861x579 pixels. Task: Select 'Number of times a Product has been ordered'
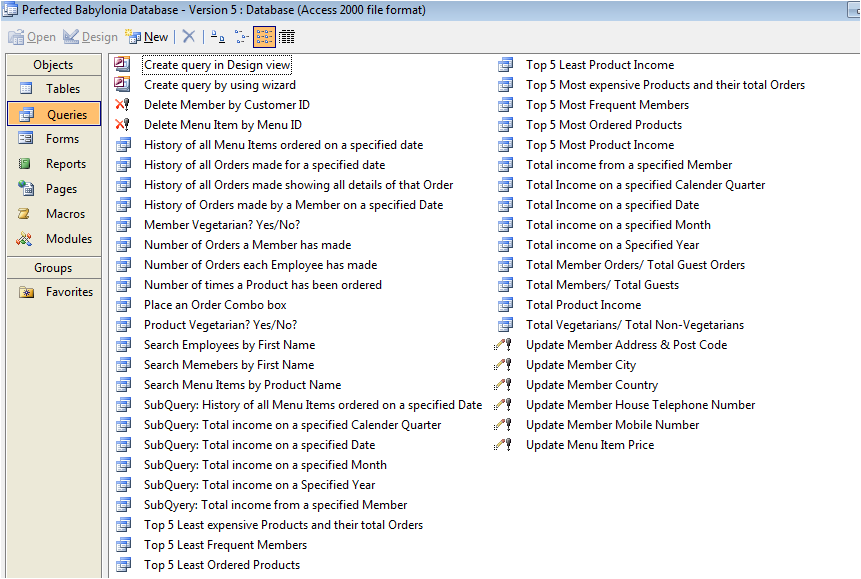coord(262,285)
